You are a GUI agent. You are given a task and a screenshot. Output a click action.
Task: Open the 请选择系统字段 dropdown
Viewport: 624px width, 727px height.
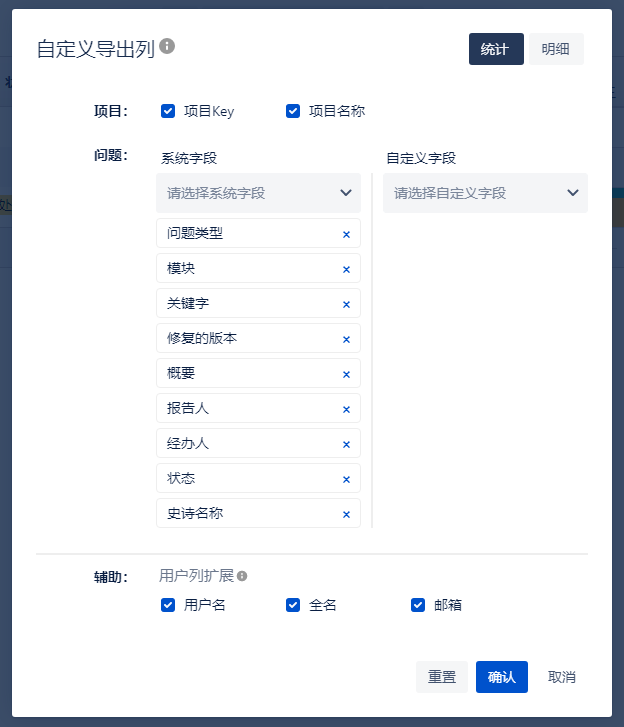258,193
